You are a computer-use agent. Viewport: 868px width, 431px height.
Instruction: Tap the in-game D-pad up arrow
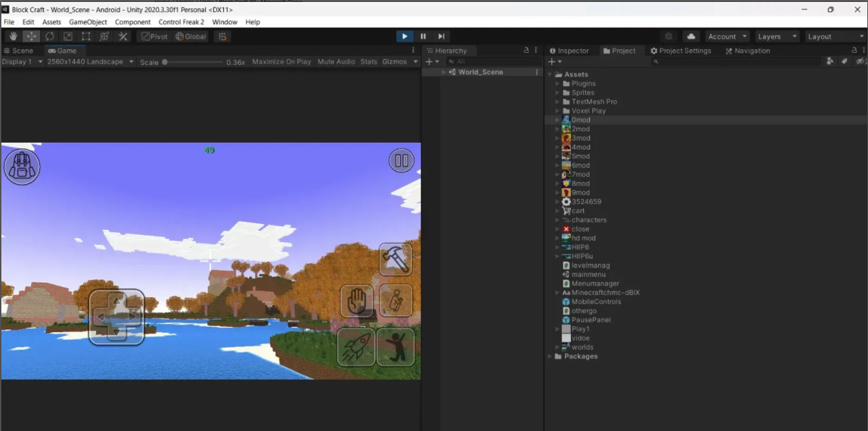[116, 300]
